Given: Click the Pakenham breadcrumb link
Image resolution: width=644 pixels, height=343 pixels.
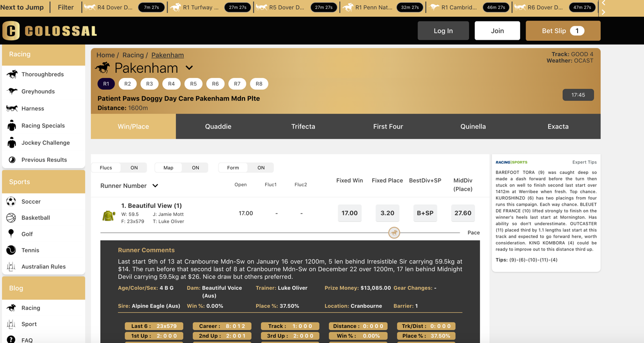Looking at the screenshot, I should click(x=167, y=55).
